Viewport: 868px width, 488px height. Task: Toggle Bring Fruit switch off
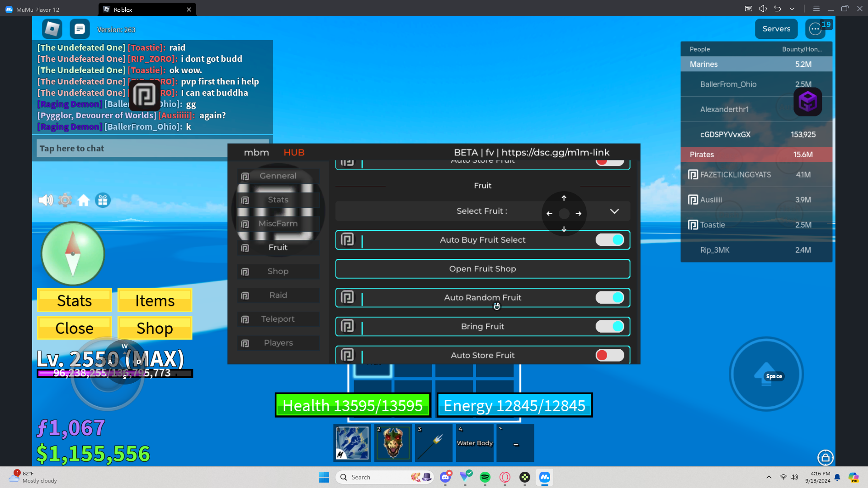tap(610, 326)
